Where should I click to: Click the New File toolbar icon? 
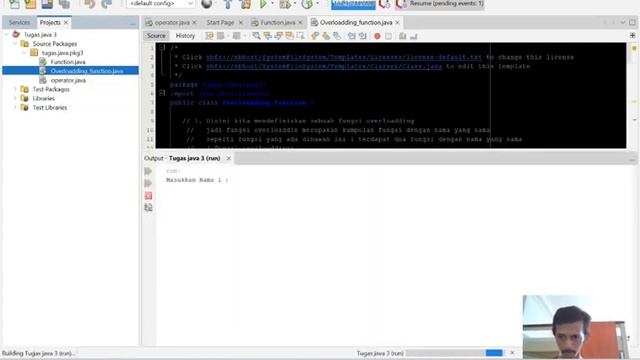coord(14,4)
